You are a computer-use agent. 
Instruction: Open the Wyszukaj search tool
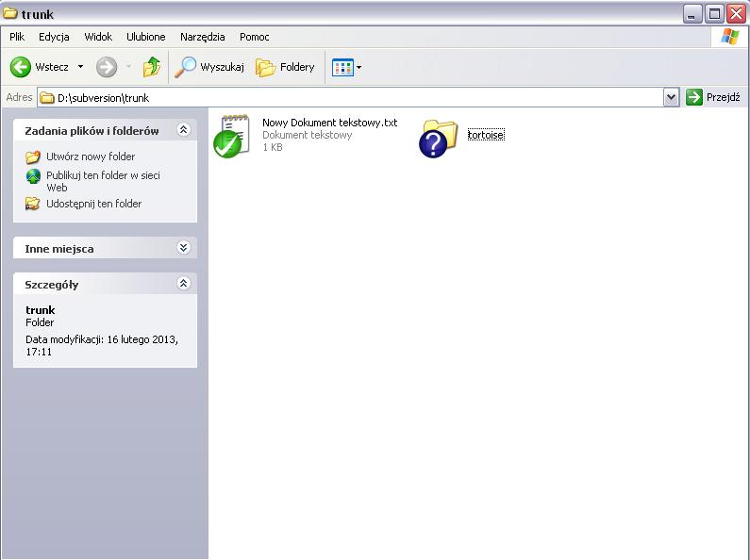click(x=209, y=67)
